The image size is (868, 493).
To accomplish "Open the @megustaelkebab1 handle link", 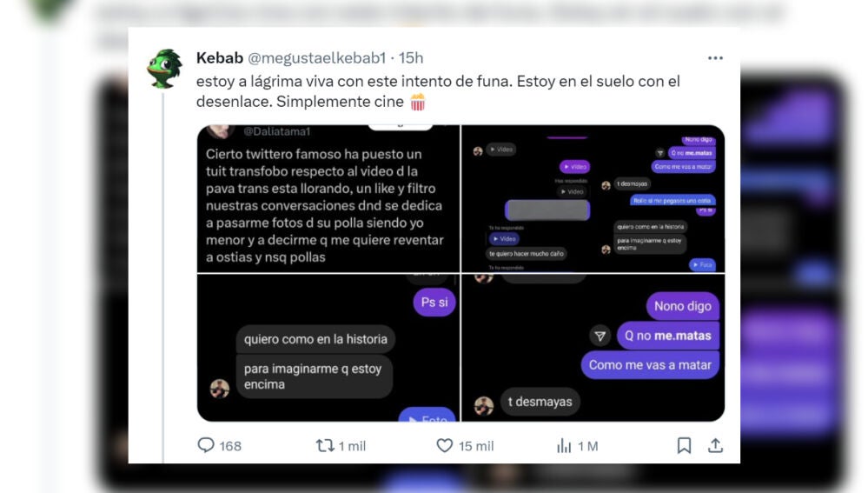I will pos(316,57).
